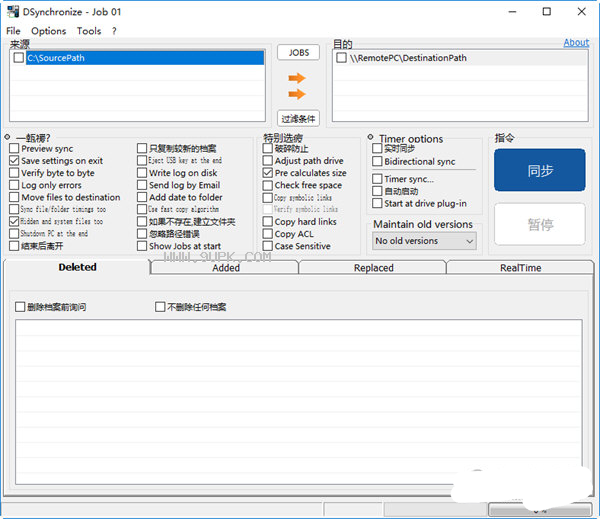
Task: Click the general options radio circle
Action: coord(7,137)
